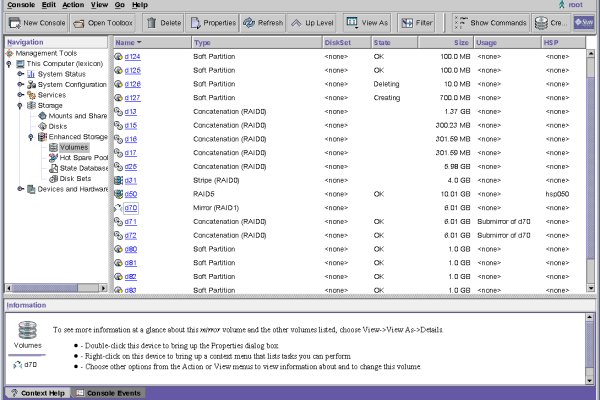The width and height of the screenshot is (600, 400).
Task: Open the View As toolbar dropdown
Action: click(366, 21)
